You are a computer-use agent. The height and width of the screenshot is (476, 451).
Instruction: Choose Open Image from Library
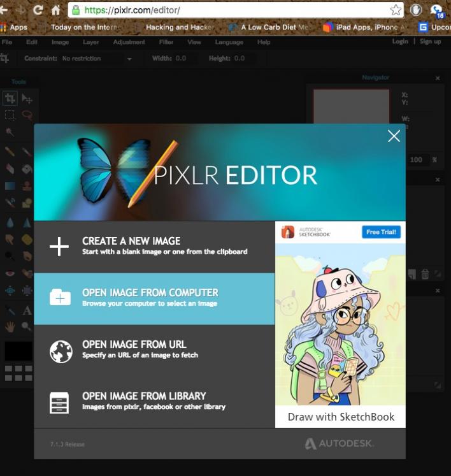click(154, 402)
